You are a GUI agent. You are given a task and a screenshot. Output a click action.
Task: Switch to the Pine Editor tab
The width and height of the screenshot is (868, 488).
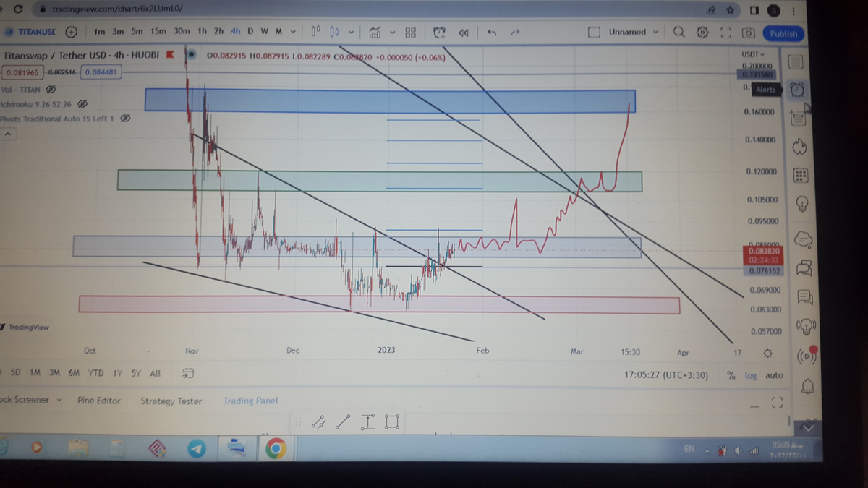[x=99, y=401]
